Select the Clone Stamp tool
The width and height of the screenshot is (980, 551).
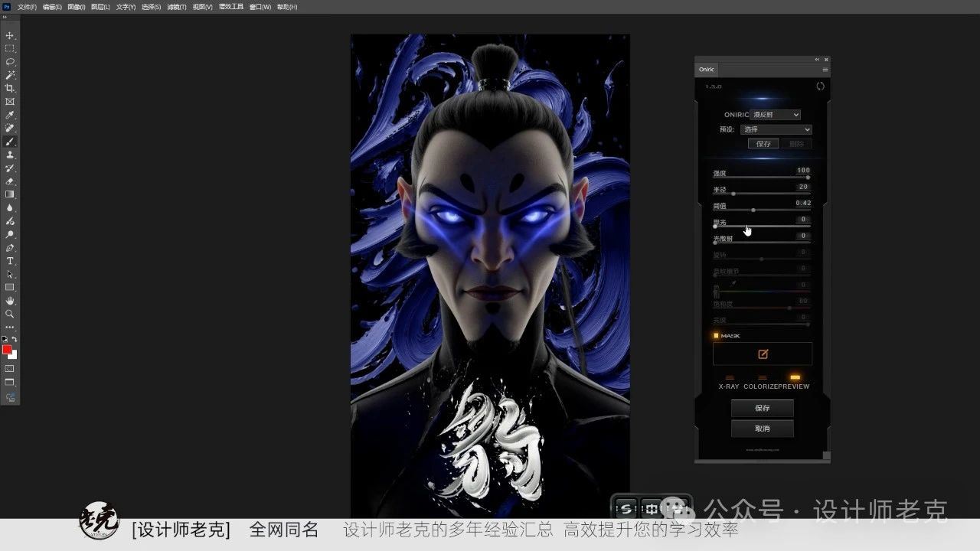coord(10,155)
